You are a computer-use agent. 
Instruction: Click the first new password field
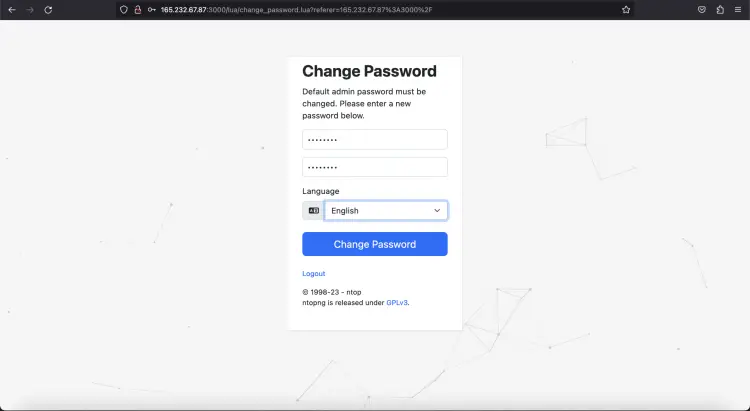[x=375, y=139]
